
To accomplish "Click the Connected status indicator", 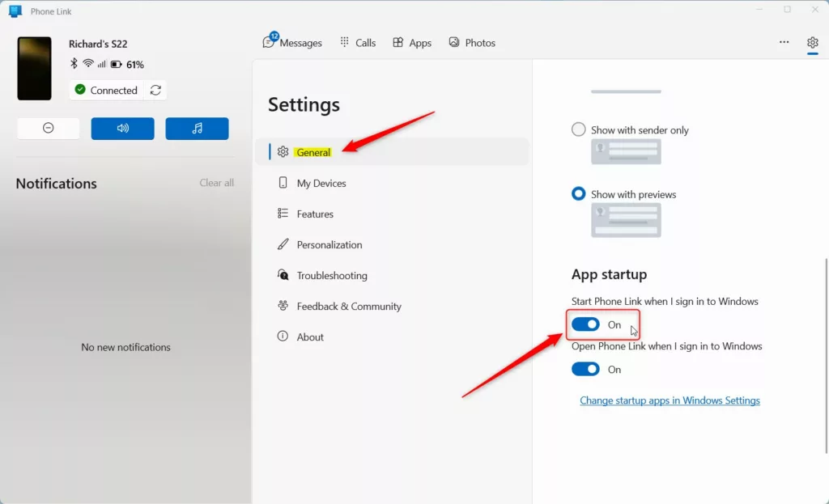I will [106, 90].
